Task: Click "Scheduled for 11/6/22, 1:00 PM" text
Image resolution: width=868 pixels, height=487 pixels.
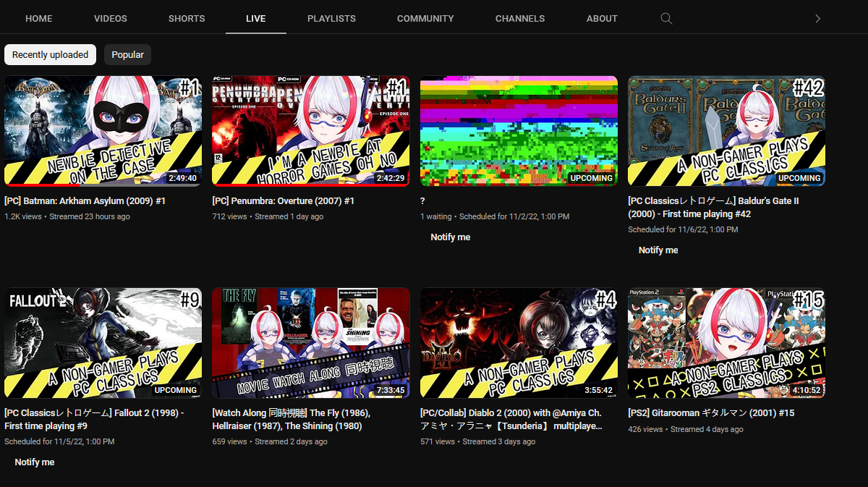Action: [683, 229]
